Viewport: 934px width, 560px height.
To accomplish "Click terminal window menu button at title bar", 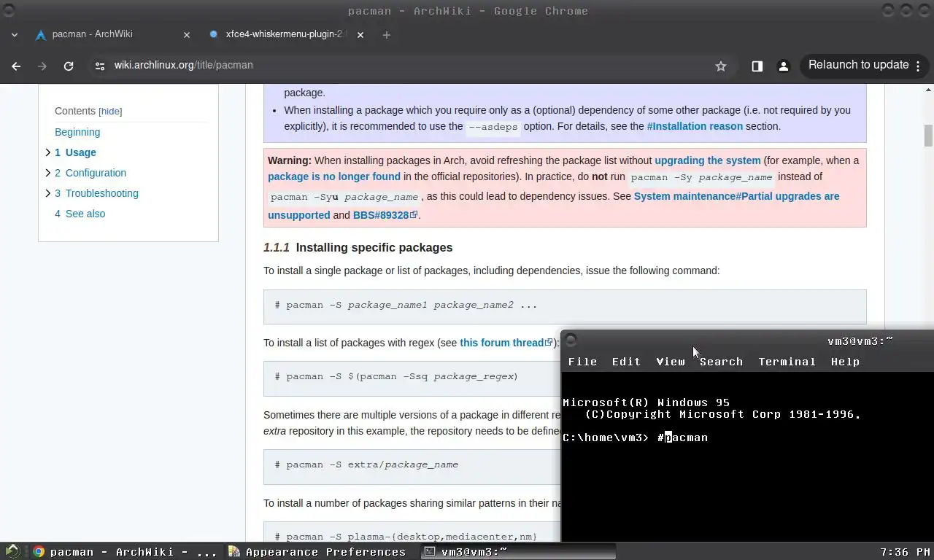I will 571,341.
